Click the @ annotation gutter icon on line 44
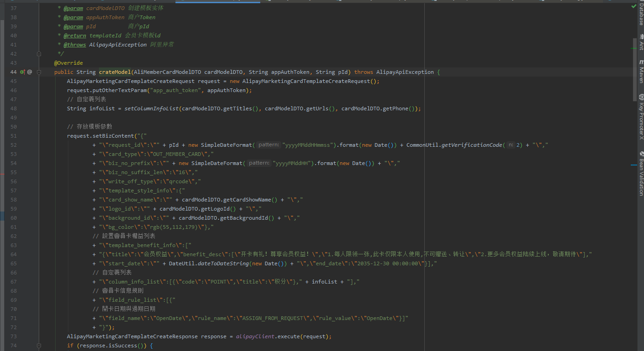Image resolution: width=644 pixels, height=351 pixels. 30,72
